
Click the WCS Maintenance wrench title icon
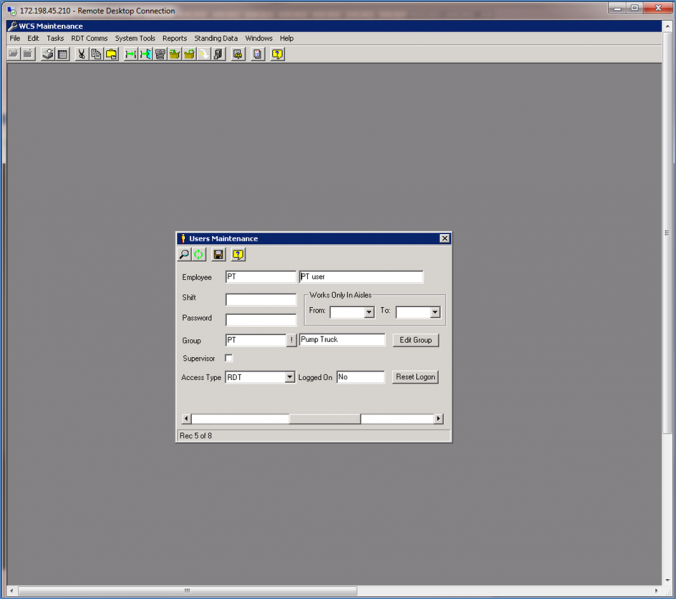pos(13,26)
